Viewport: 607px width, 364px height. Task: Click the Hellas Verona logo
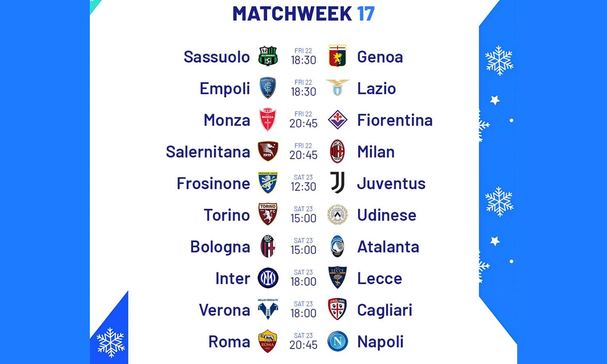click(268, 310)
